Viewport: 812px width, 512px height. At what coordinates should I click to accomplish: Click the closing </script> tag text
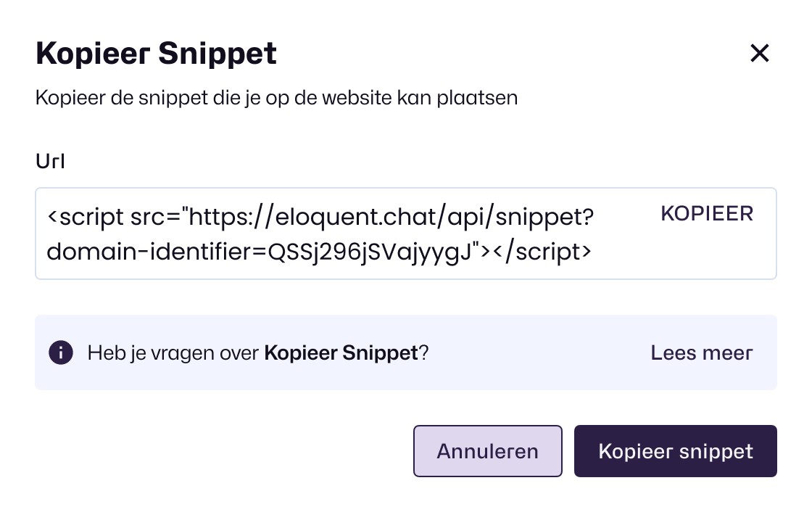click(x=542, y=252)
